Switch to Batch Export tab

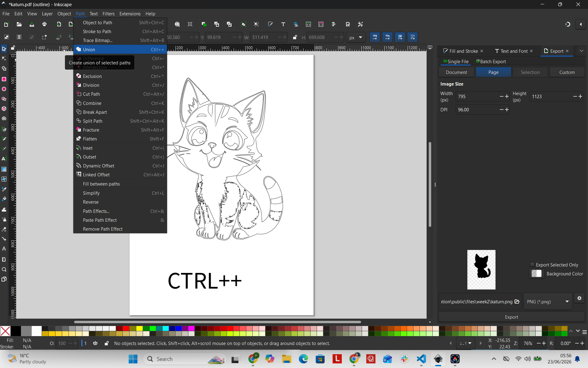click(x=491, y=61)
